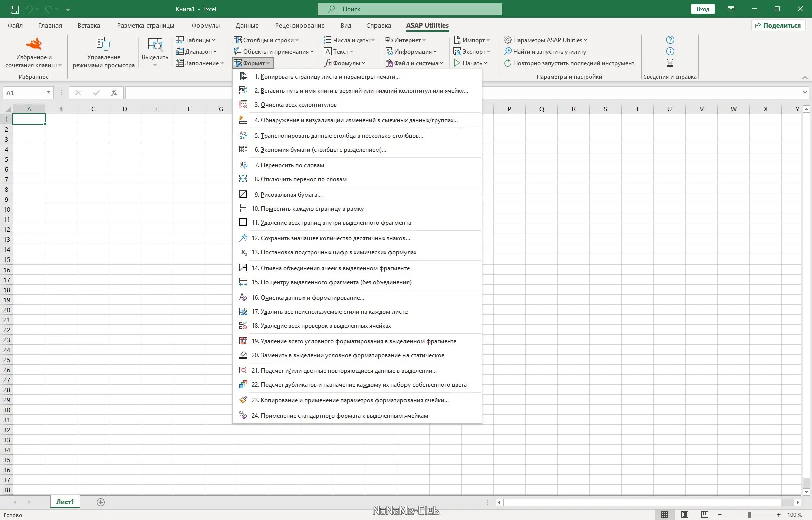Open Numbers and dates (Числа и даты) dropdown
This screenshot has height=520, width=812.
pyautogui.click(x=349, y=40)
